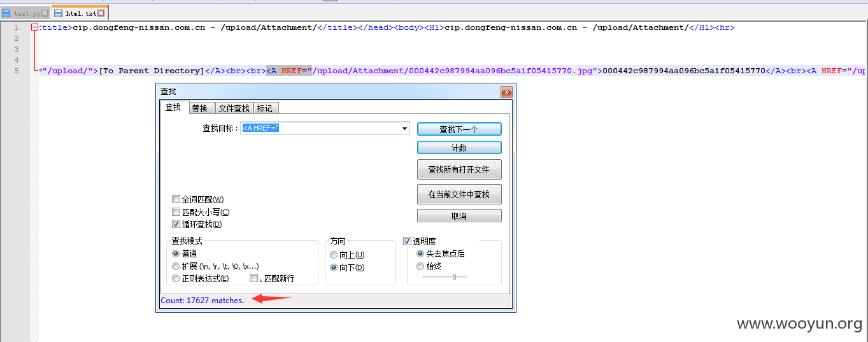868x342 pixels.
Task: Select 向上 search direction
Action: pyautogui.click(x=334, y=255)
